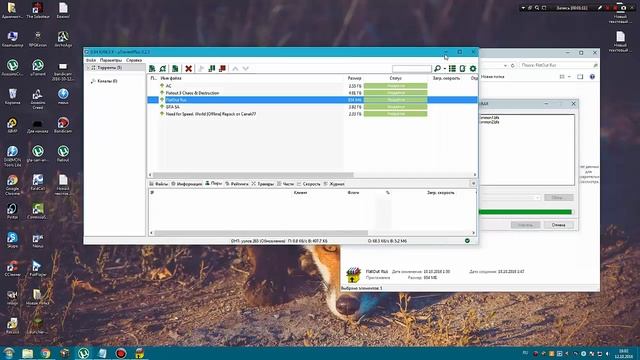Switch to the Скорость tab
Viewport: 640px width, 360px height.
coord(309,184)
